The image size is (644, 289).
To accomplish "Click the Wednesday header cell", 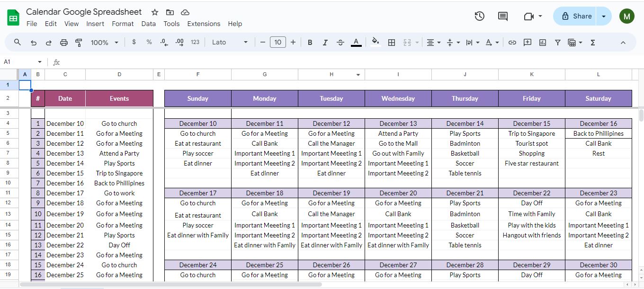I will 398,98.
